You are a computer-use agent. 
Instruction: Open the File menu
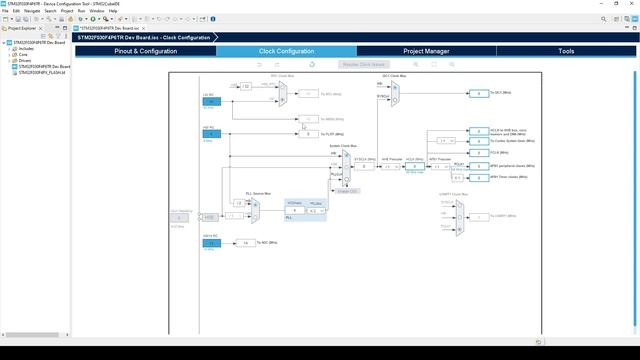[x=5, y=11]
